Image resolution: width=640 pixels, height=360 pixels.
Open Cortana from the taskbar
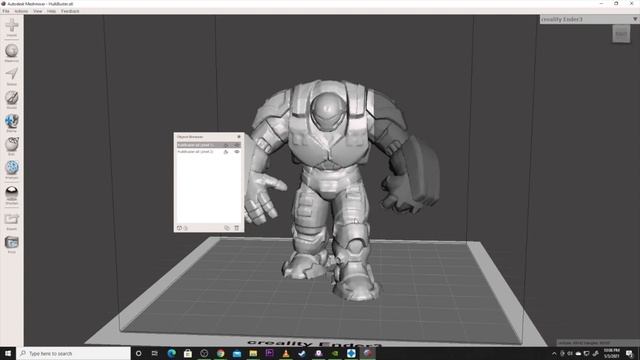click(138, 353)
